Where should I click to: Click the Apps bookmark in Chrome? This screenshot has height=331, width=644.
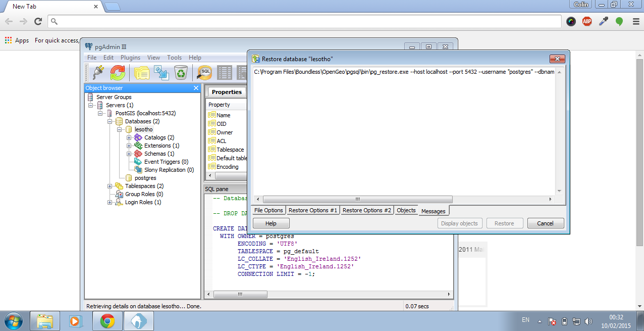pyautogui.click(x=17, y=40)
